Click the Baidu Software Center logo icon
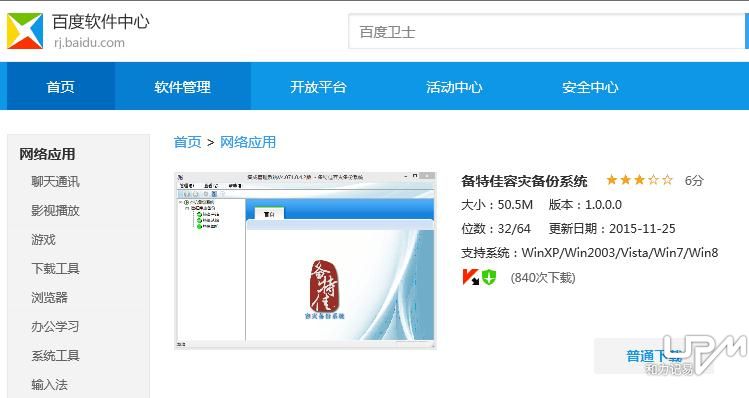749x398 pixels. [x=25, y=31]
